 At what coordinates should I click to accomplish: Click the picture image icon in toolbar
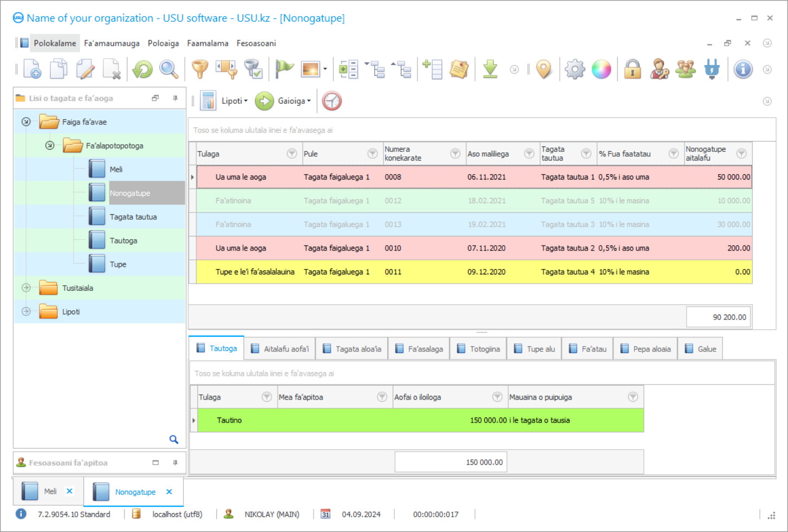click(311, 69)
